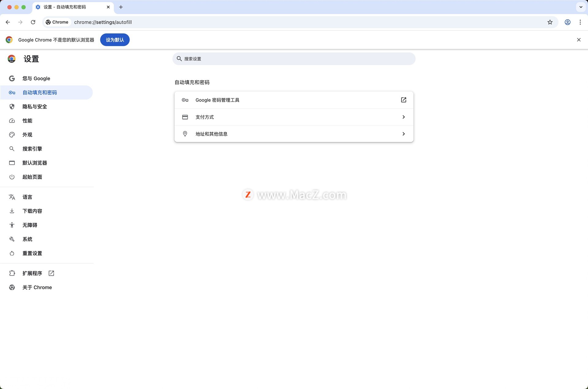Click the 关于 Chrome sidebar label
588x389 pixels.
tap(37, 287)
